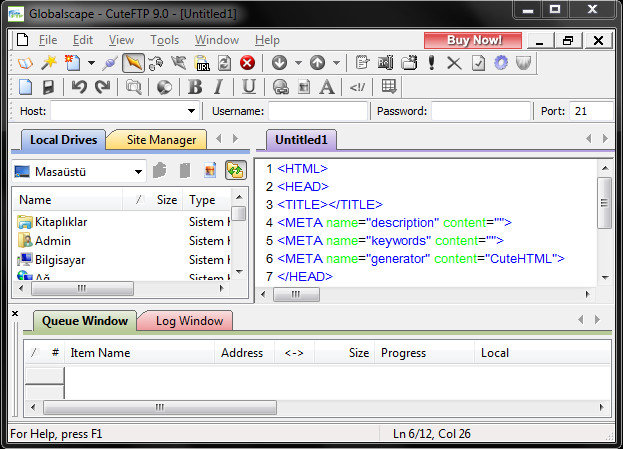Open the Site Manager book icon

[25, 63]
